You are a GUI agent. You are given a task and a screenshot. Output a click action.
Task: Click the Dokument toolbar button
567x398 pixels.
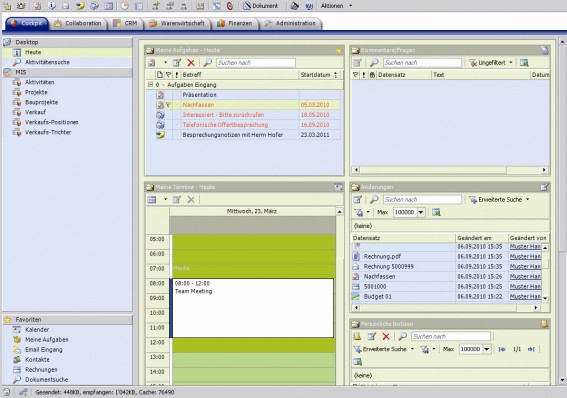pyautogui.click(x=260, y=6)
